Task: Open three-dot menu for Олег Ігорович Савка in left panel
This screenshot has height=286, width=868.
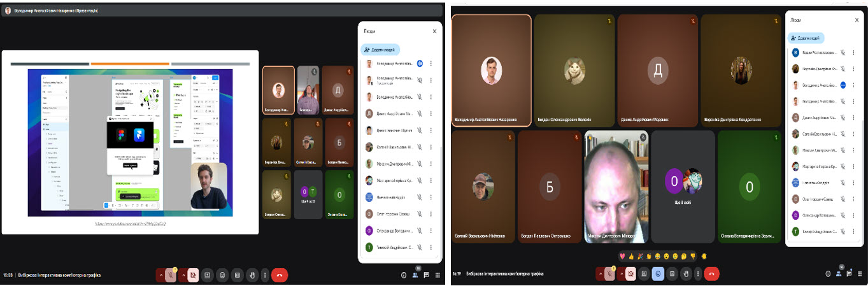Action: pos(431,213)
